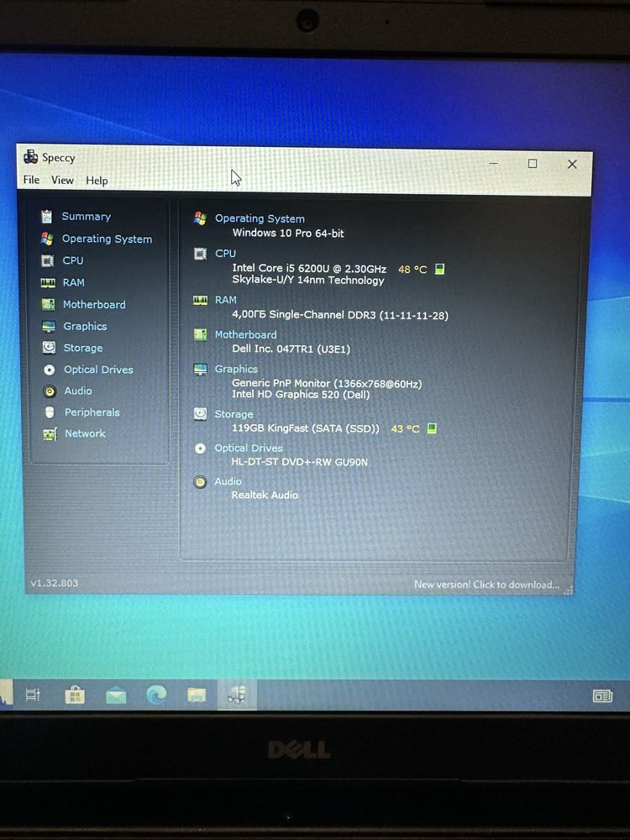Open Task View from the taskbar
Screen dimensions: 630x840
[x=33, y=695]
